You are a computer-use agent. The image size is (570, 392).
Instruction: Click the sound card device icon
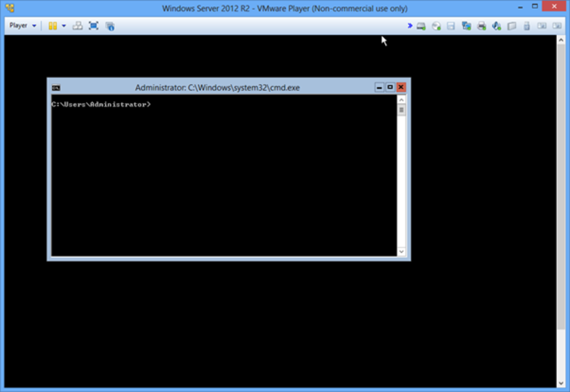tap(496, 26)
